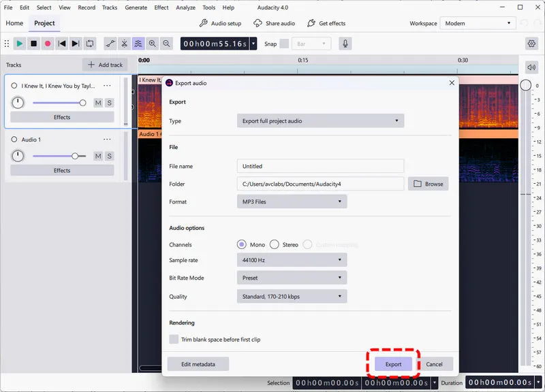The height and width of the screenshot is (392, 545).
Task: Open the Duration format dropdown arrow
Action: (x=538, y=382)
